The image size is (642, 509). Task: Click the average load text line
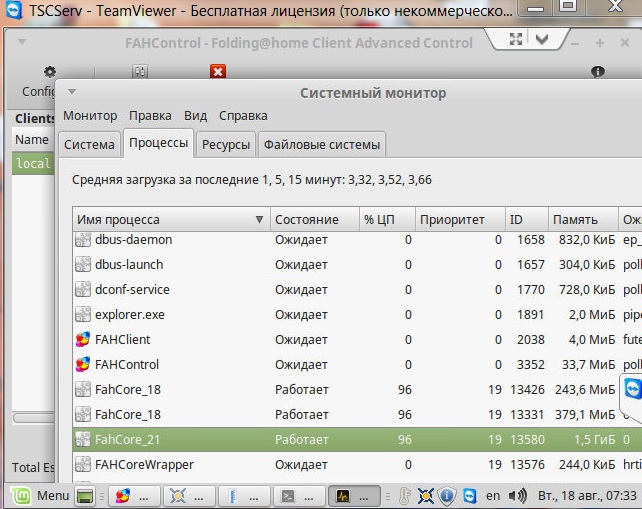click(x=252, y=180)
